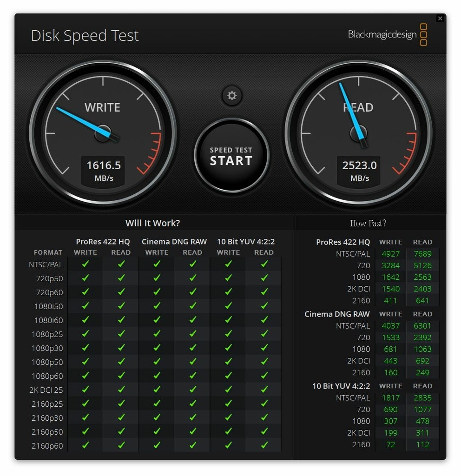Screen dimensions: 461x476
Task: Click Cinema DNG NTSC/PAL write value 4037
Action: [x=390, y=326]
